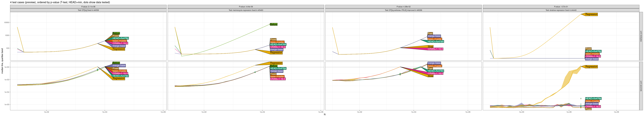The image size is (644, 117).
Task: Click the y-axis tick label '1e-05'
Action: tap(7, 105)
